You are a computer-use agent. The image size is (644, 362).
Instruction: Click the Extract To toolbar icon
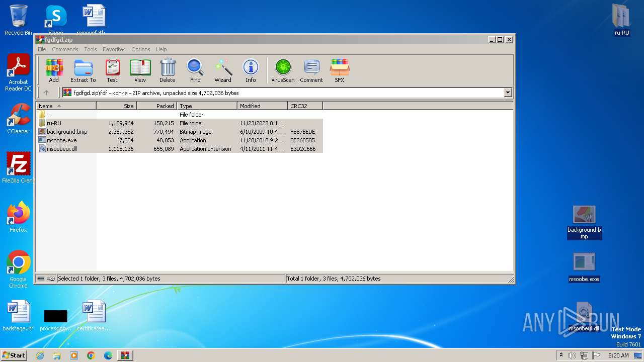(83, 70)
